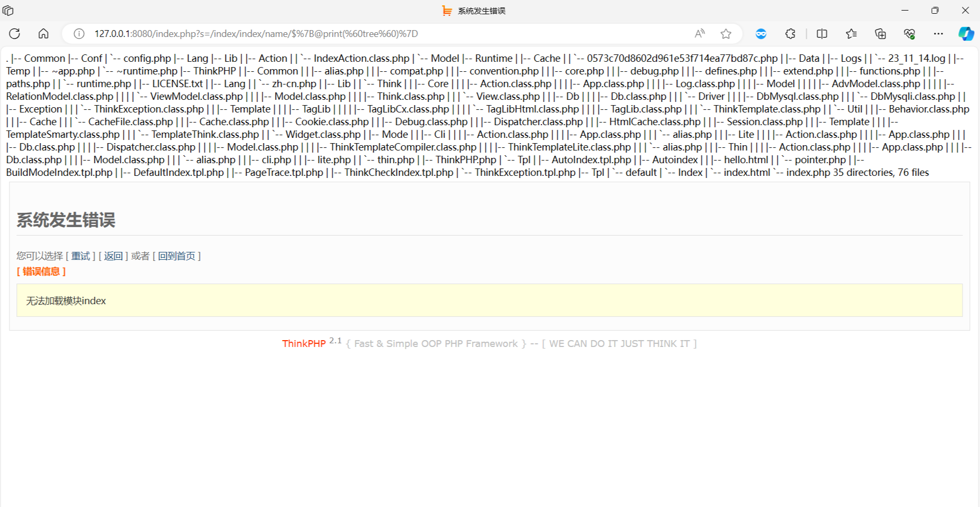Open the Extensions puzzle icon
This screenshot has height=507, width=980.
pyautogui.click(x=790, y=34)
